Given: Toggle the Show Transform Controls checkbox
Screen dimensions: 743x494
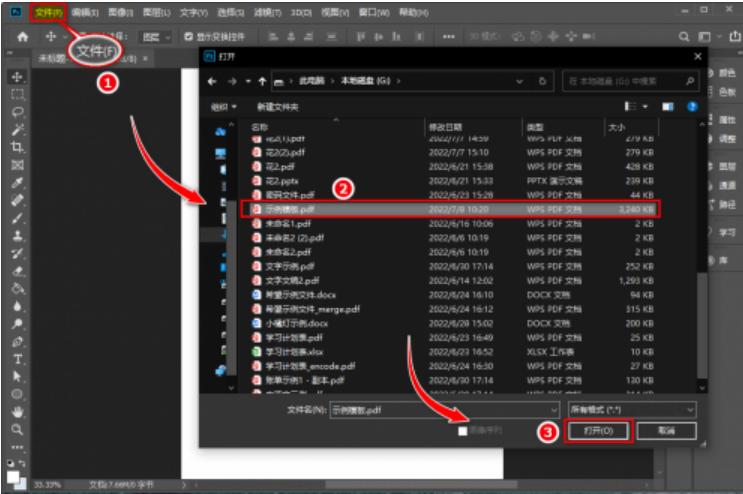Looking at the screenshot, I should [x=188, y=36].
